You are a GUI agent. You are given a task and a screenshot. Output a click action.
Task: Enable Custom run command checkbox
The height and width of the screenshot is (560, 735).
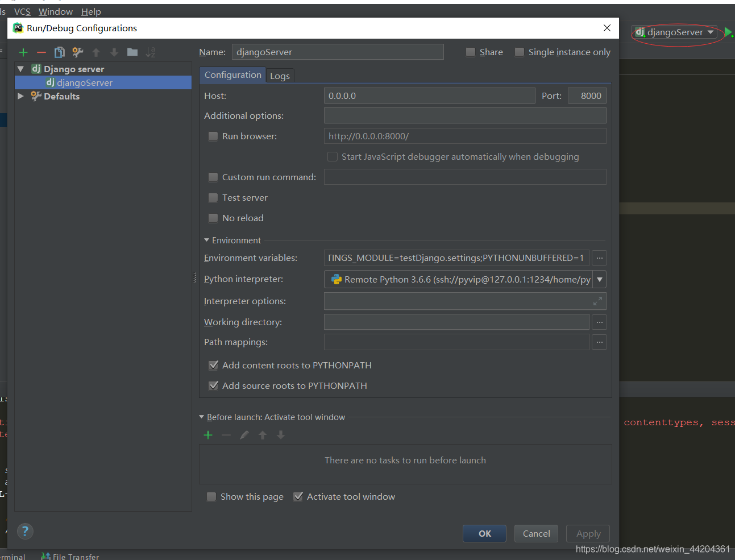pos(213,177)
